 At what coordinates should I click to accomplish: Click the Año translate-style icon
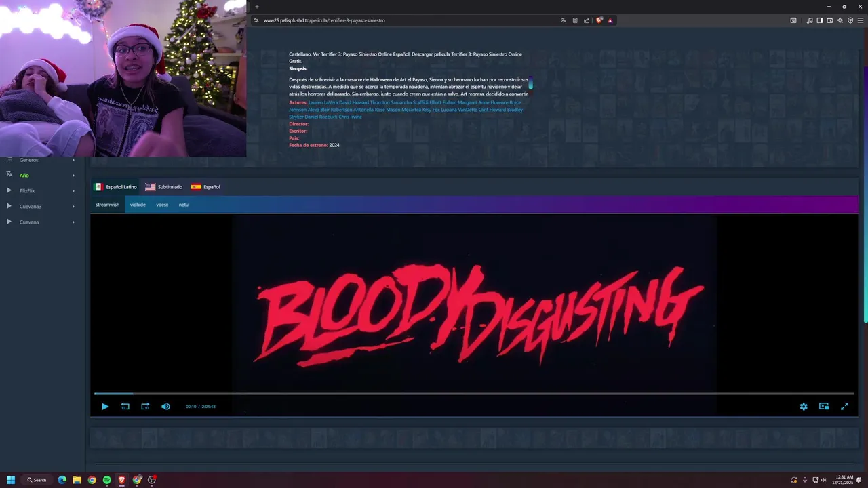(x=9, y=175)
